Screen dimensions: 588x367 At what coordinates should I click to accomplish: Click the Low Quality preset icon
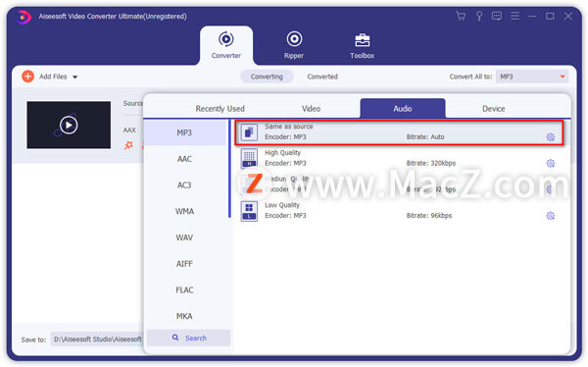tap(249, 211)
